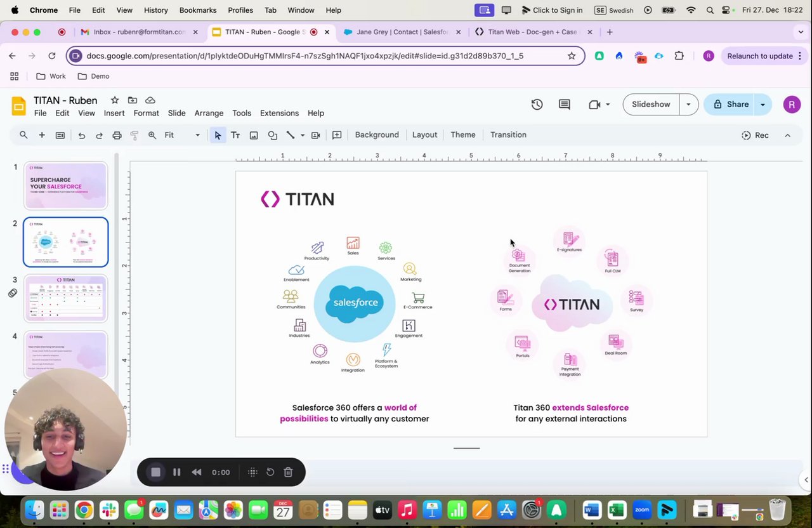Open Finder from the Dock
The height and width of the screenshot is (528, 812).
pyautogui.click(x=34, y=510)
